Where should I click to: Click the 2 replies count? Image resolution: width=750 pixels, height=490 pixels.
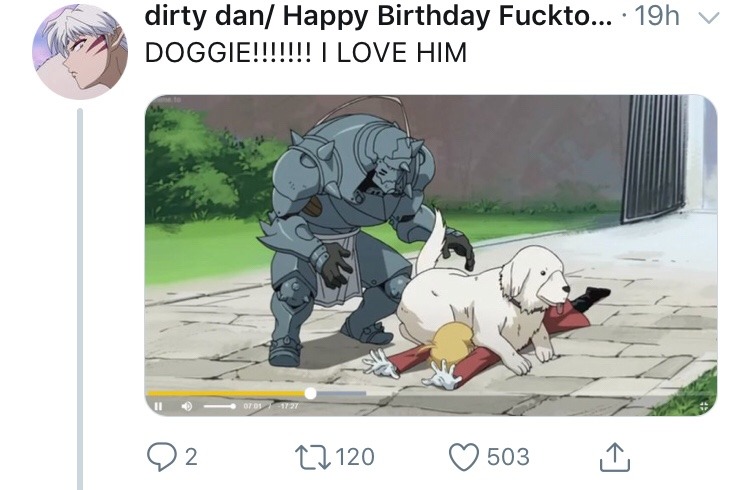pos(191,457)
